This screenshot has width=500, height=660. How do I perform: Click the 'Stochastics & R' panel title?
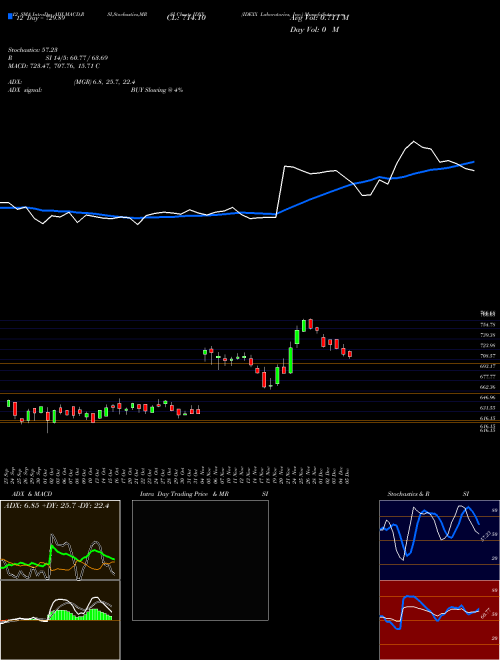click(x=409, y=494)
